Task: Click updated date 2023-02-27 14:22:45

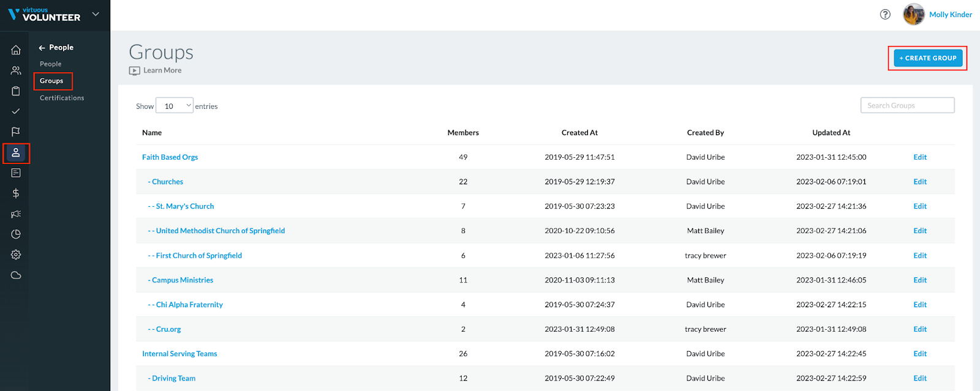Action: (831, 354)
